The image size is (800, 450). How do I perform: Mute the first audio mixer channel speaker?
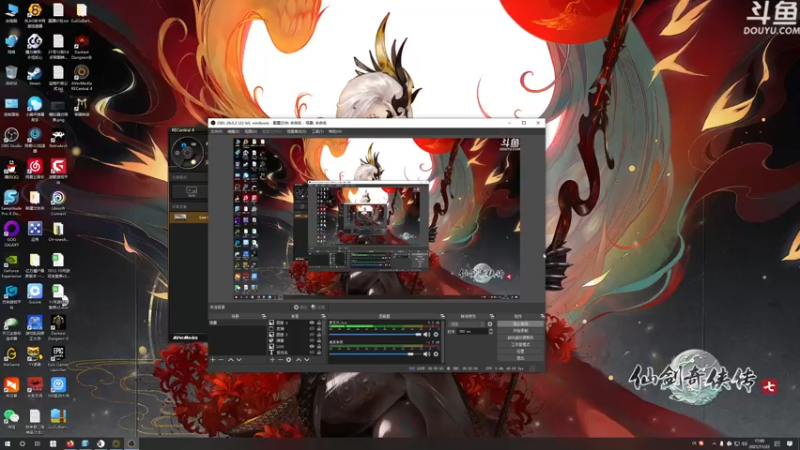pyautogui.click(x=427, y=335)
